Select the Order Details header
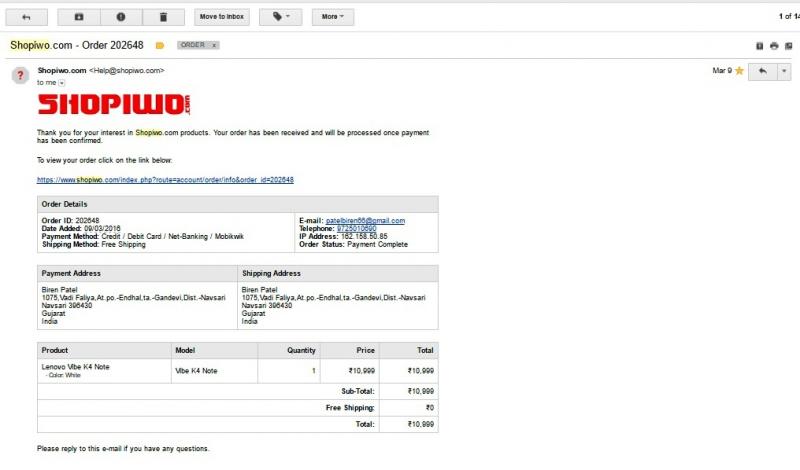Image resolution: width=800 pixels, height=470 pixels. pyautogui.click(x=238, y=204)
